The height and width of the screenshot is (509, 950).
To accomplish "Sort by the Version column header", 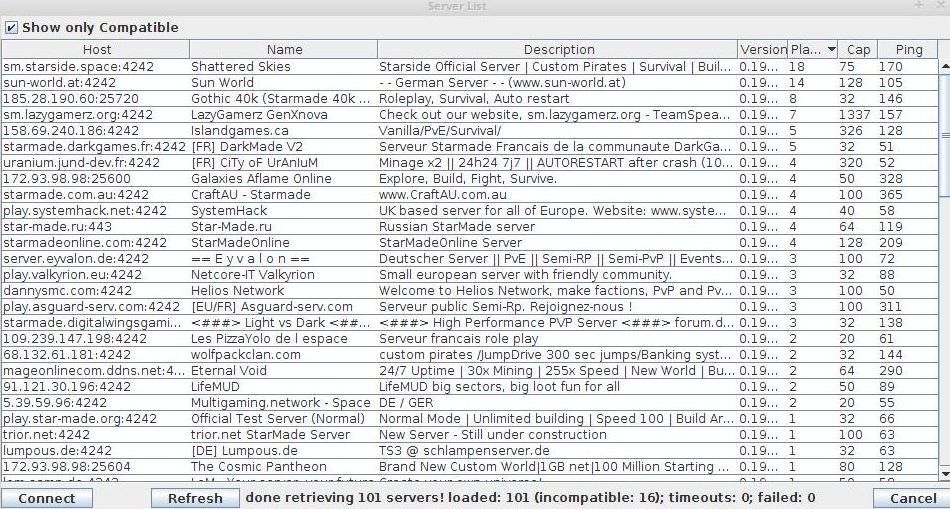I will coord(763,50).
